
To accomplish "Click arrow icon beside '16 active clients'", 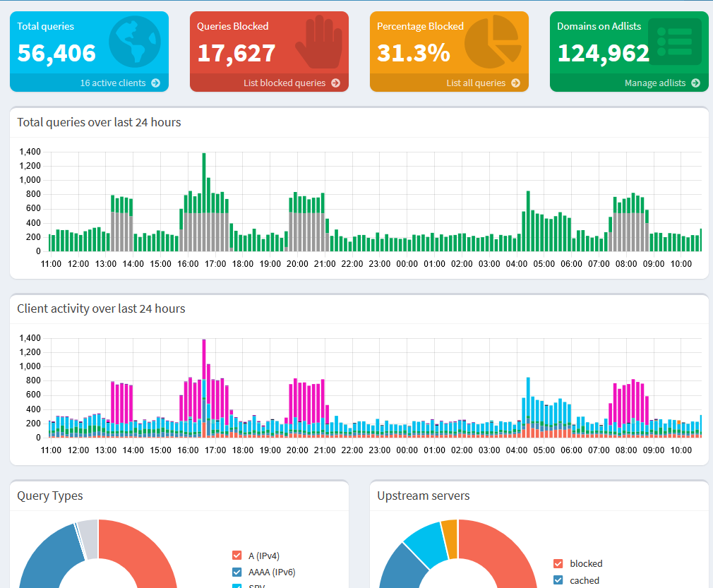I will pyautogui.click(x=155, y=83).
